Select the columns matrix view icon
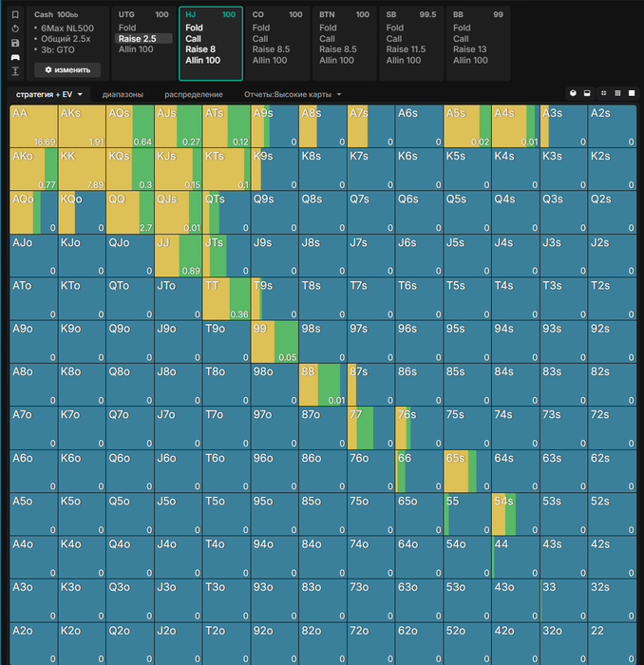This screenshot has width=644, height=665. click(617, 93)
